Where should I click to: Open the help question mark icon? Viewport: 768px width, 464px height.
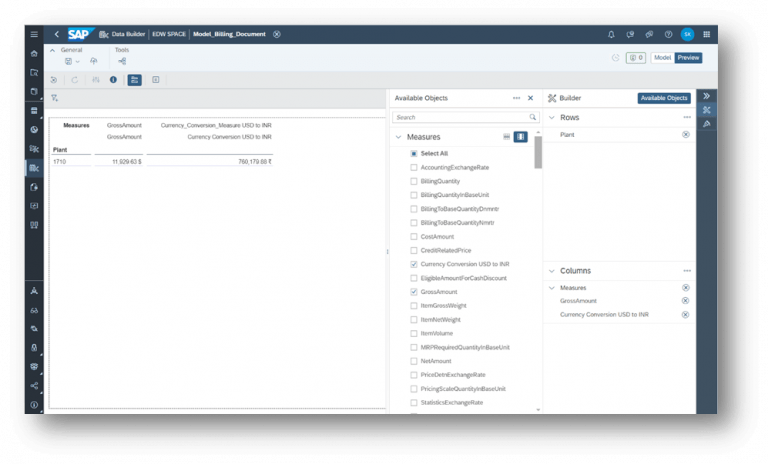[x=668, y=34]
